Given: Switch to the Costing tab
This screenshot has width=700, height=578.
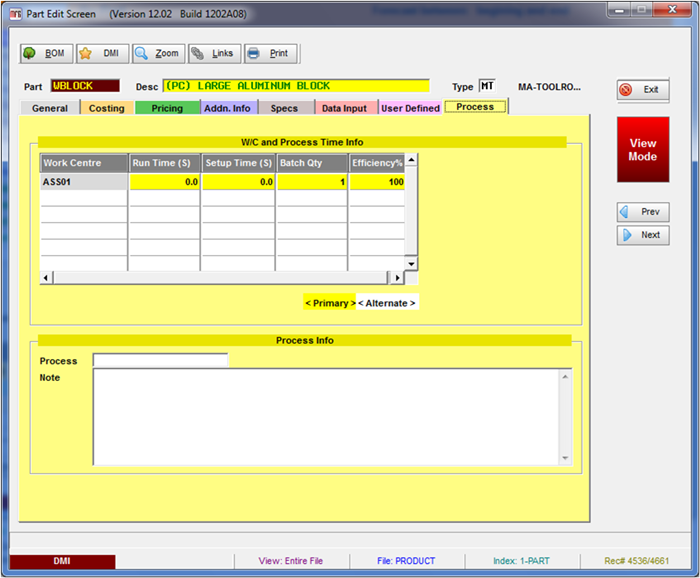Looking at the screenshot, I should pyautogui.click(x=107, y=108).
